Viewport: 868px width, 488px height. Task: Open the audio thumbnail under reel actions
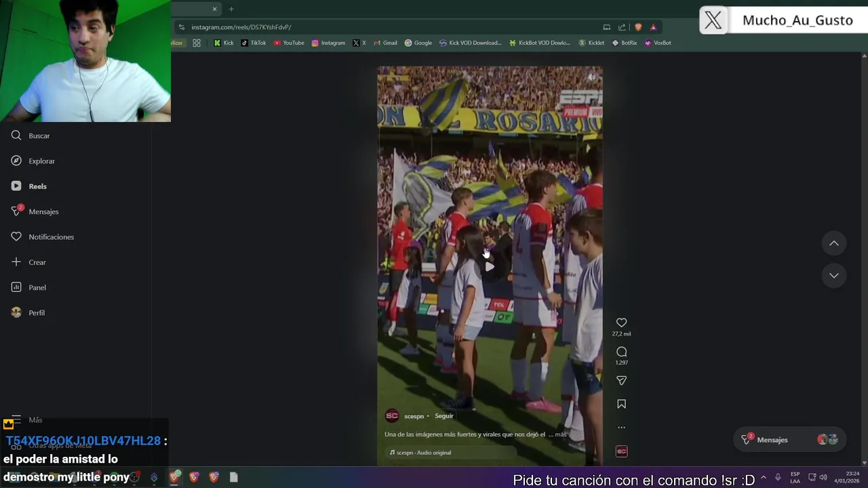621,451
